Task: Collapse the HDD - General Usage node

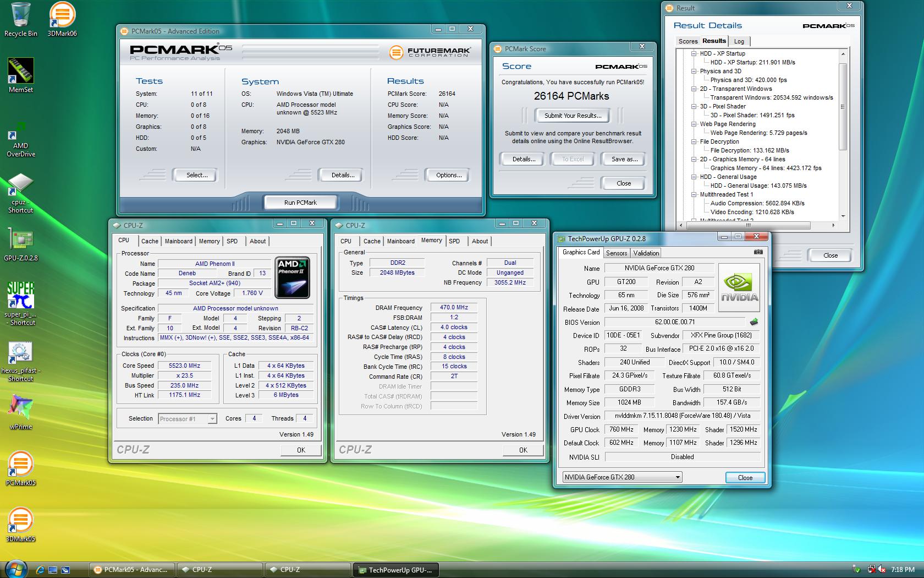Action: pyautogui.click(x=694, y=177)
